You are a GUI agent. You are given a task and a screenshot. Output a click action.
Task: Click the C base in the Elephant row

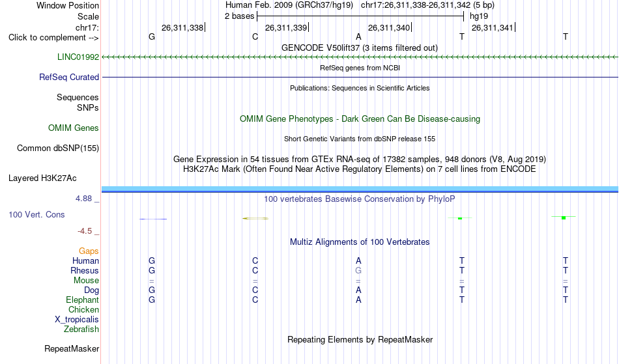coord(255,300)
